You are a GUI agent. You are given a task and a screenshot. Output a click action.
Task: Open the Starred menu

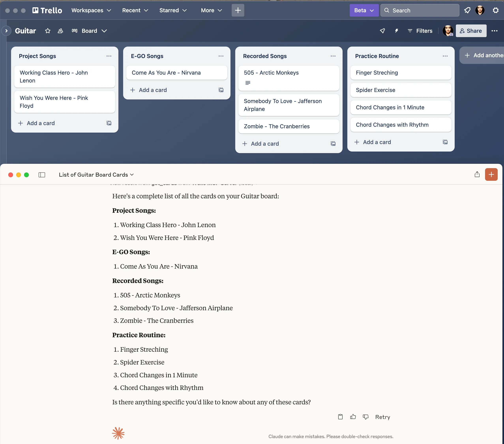pos(173,10)
